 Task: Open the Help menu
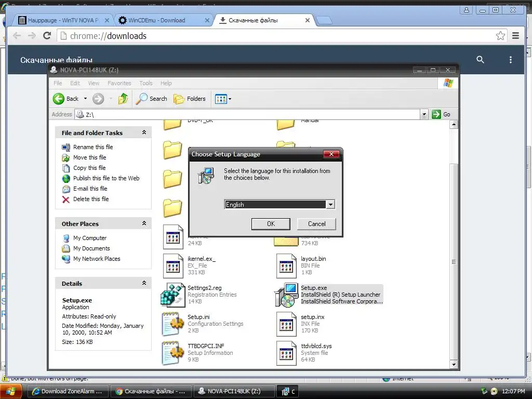166,83
